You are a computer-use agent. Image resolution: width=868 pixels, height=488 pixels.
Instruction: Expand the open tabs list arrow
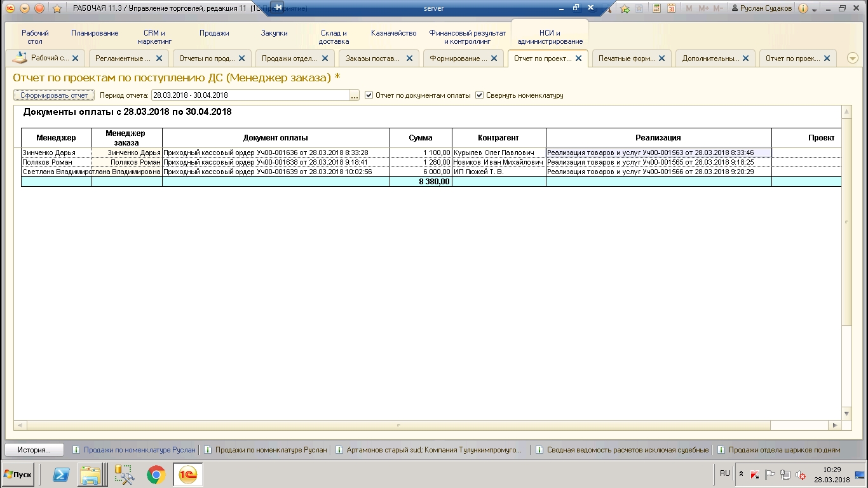[x=853, y=58]
